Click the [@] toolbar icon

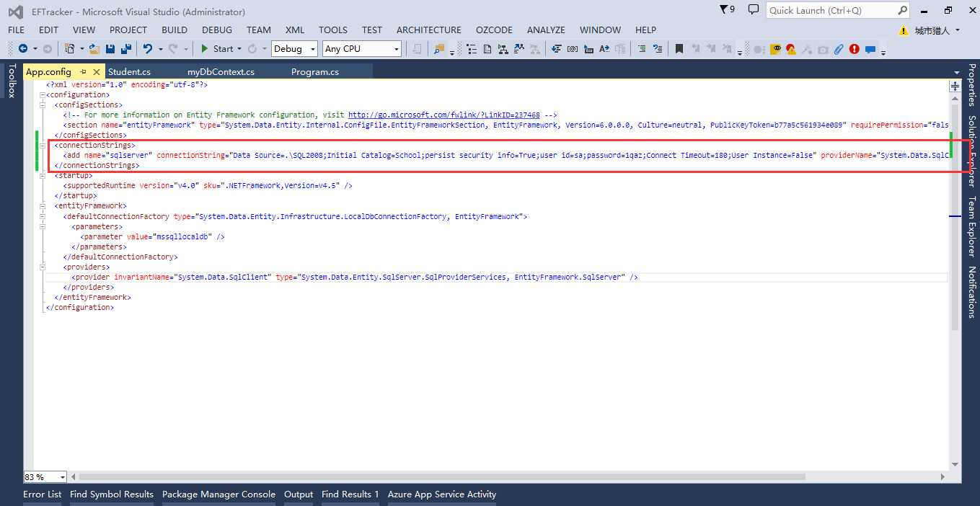[572, 48]
